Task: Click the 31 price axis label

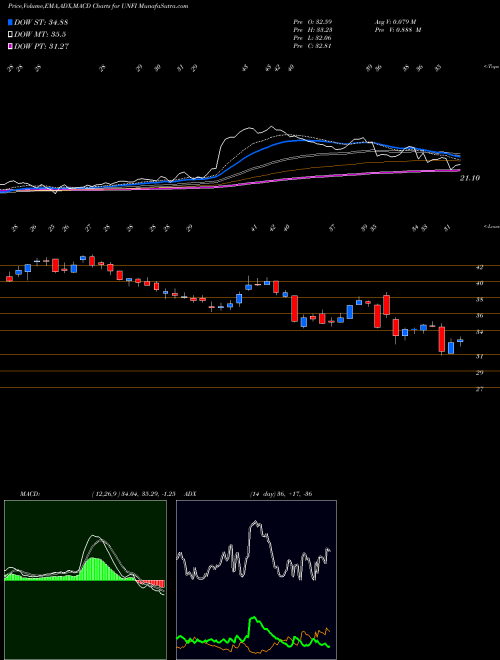Action: click(x=479, y=357)
